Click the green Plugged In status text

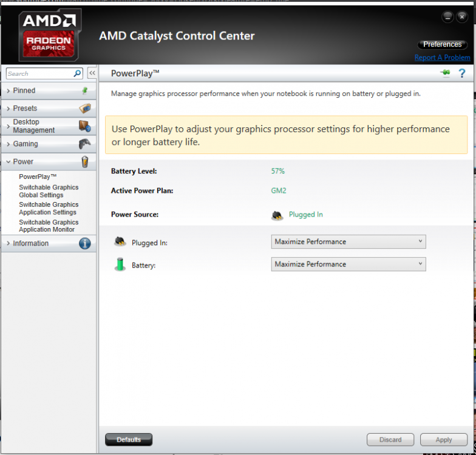tap(306, 215)
